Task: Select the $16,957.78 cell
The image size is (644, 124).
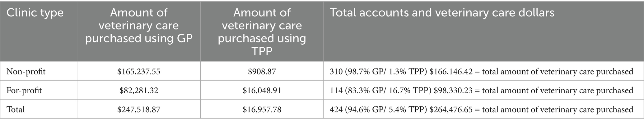Action: [262, 109]
